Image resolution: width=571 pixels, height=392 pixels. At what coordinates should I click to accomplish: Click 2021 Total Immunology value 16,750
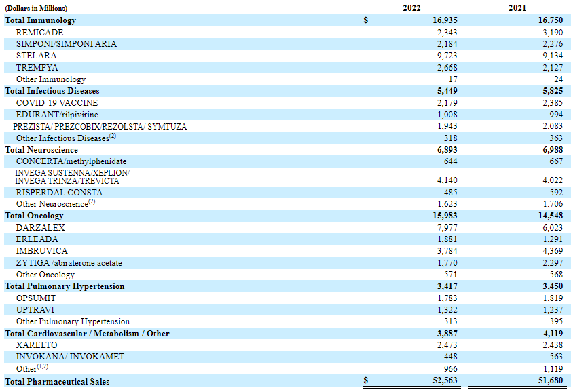click(x=551, y=20)
